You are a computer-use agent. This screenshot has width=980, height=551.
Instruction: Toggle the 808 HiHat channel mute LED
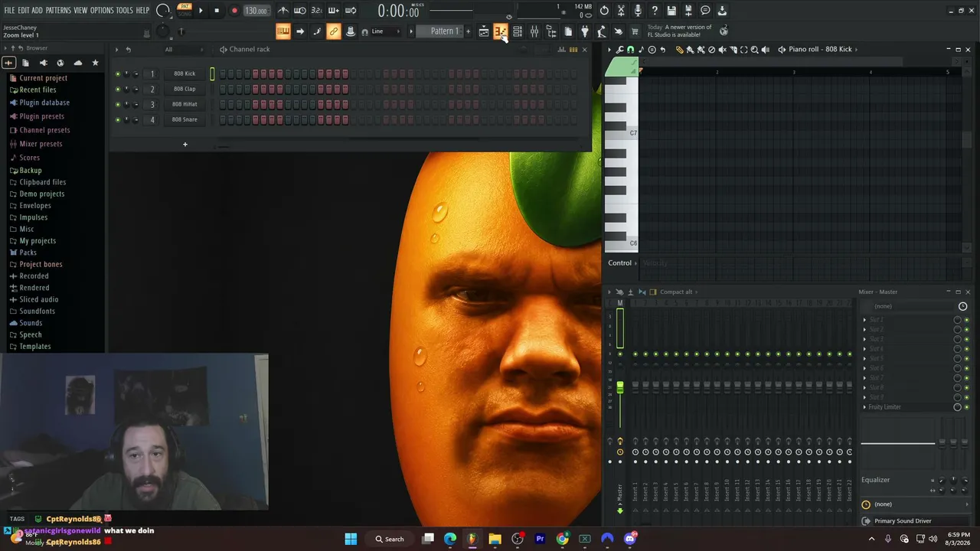[x=117, y=104]
